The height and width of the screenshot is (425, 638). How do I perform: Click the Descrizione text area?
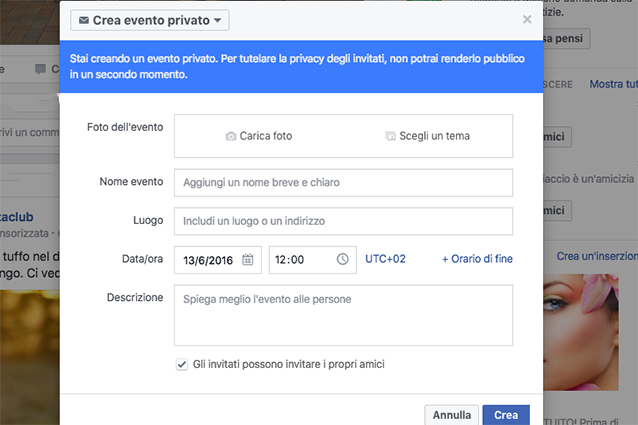click(343, 315)
